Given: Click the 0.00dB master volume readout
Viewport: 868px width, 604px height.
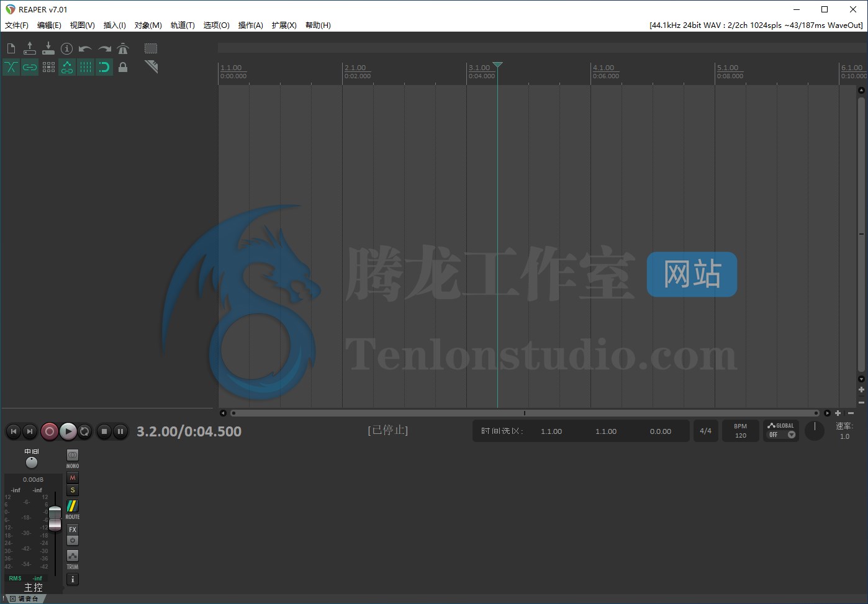Looking at the screenshot, I should [x=34, y=479].
